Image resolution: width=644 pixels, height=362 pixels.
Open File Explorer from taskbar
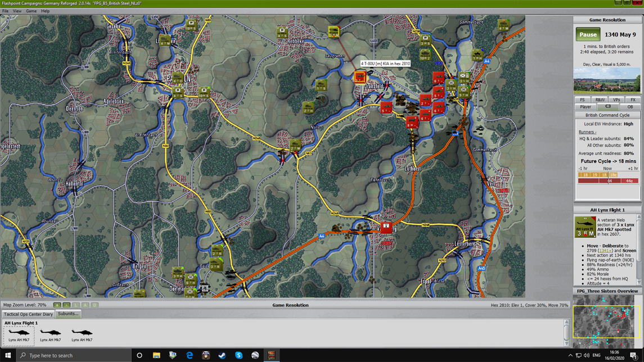point(156,355)
